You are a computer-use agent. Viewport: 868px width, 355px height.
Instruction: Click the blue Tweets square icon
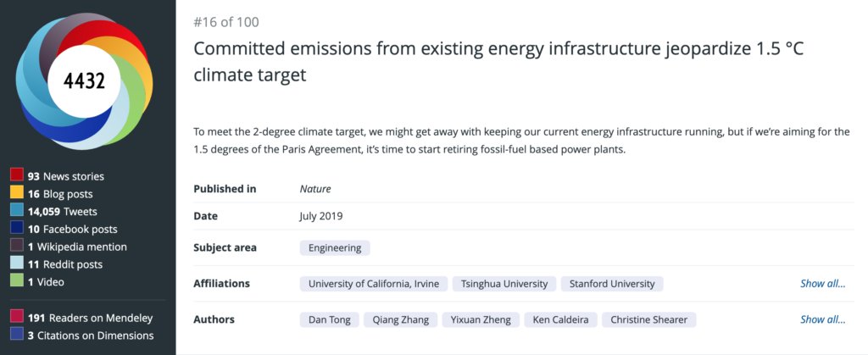click(x=17, y=212)
